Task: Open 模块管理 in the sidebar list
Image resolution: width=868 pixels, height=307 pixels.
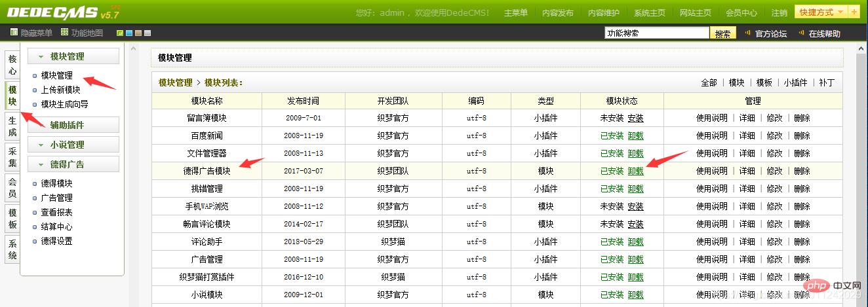Action: click(57, 75)
